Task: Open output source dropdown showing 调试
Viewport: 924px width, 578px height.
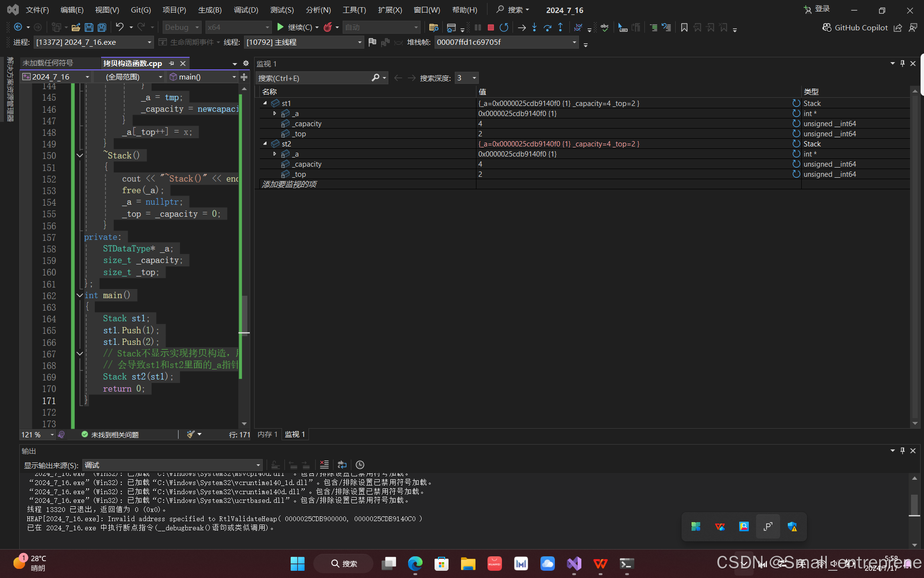Action: pos(172,465)
